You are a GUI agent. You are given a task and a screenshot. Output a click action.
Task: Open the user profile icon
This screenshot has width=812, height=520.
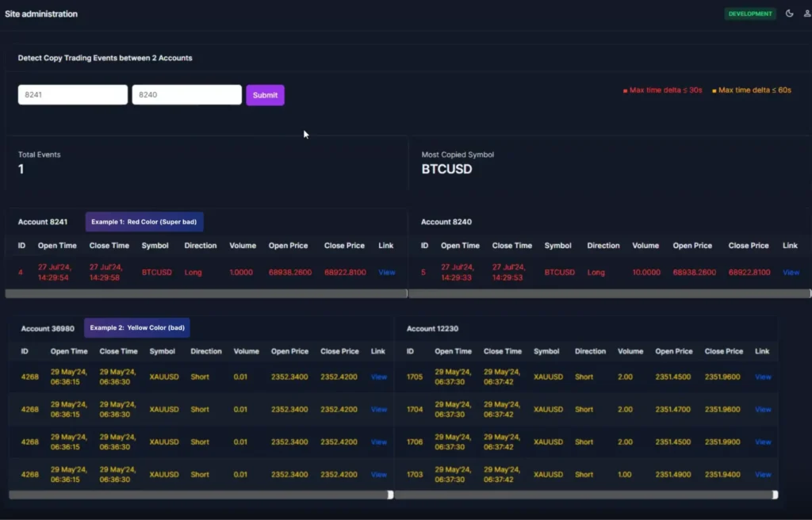(807, 13)
